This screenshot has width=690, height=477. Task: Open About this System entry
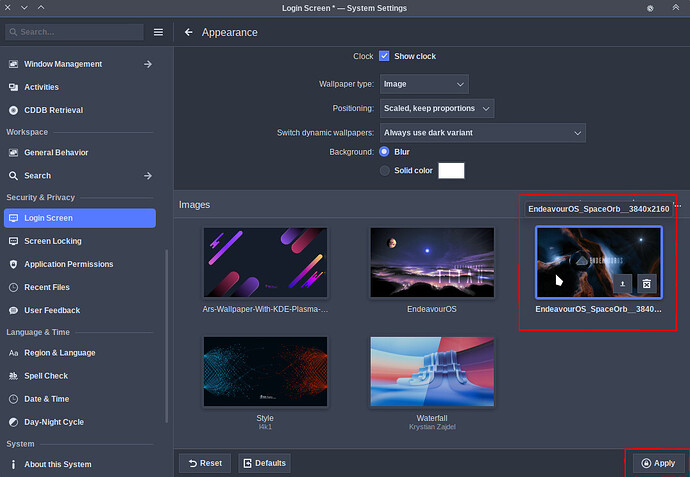point(80,464)
